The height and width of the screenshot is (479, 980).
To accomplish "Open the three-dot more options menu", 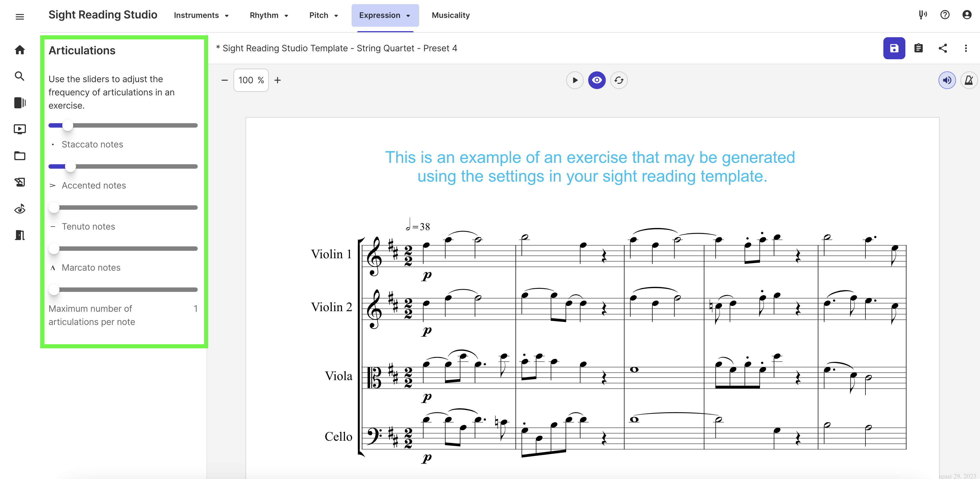I will (965, 48).
